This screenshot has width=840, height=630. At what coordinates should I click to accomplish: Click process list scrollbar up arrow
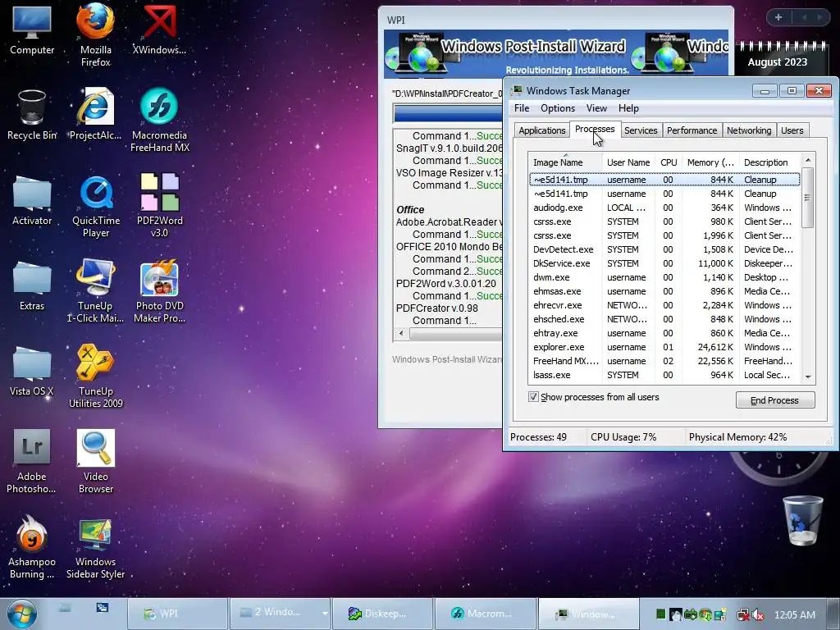pos(808,160)
